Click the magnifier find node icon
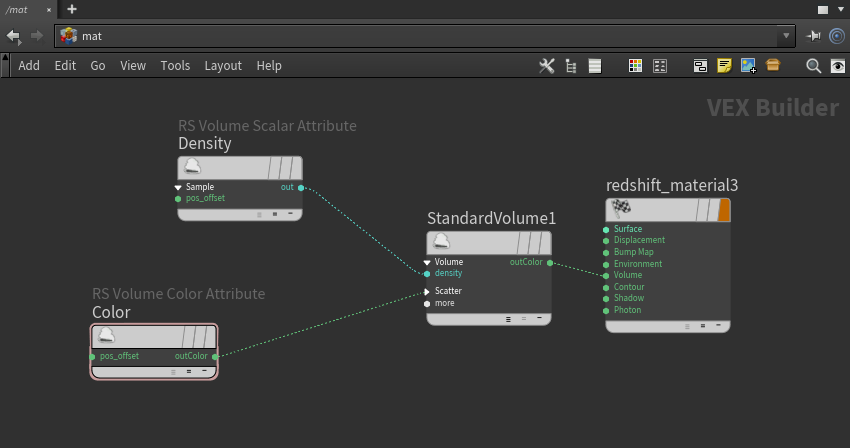Image resolution: width=850 pixels, height=448 pixels. coord(813,66)
